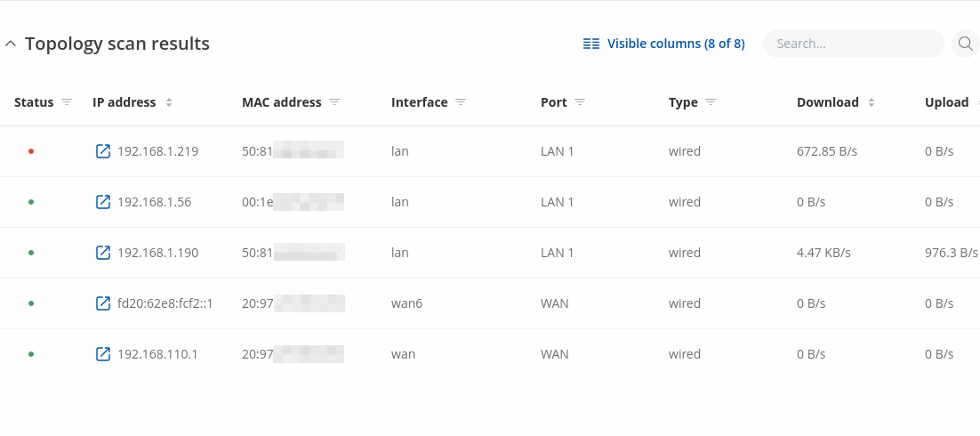Image resolution: width=980 pixels, height=436 pixels.
Task: Open external link icon for 192.168.1.219
Action: (x=103, y=151)
